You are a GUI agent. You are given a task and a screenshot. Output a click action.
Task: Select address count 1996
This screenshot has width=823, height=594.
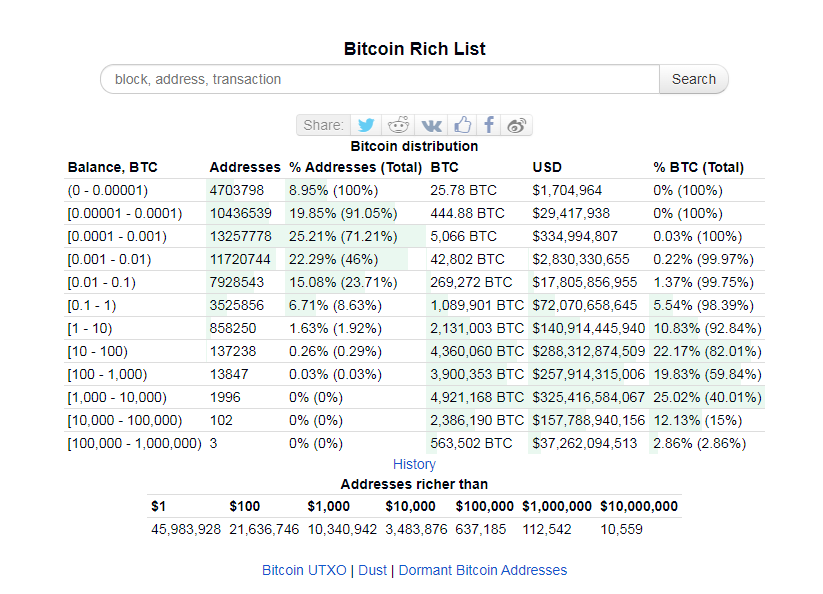[x=225, y=398]
